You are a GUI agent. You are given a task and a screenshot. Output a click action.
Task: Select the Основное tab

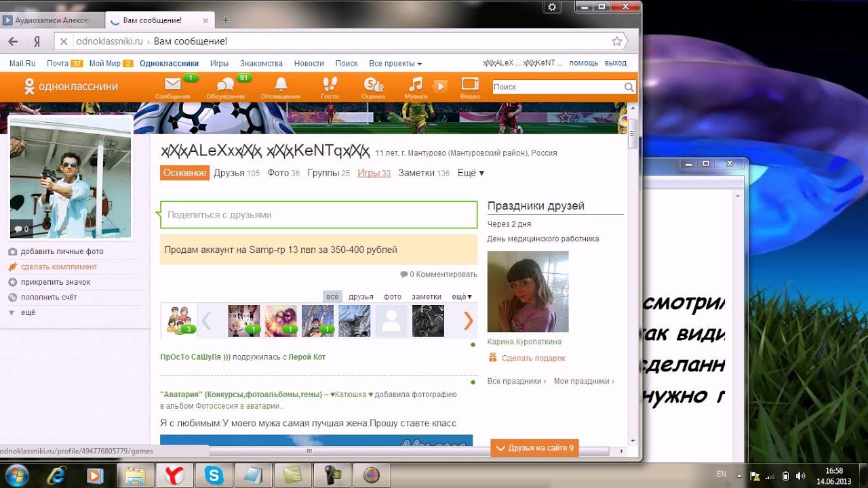pos(184,173)
